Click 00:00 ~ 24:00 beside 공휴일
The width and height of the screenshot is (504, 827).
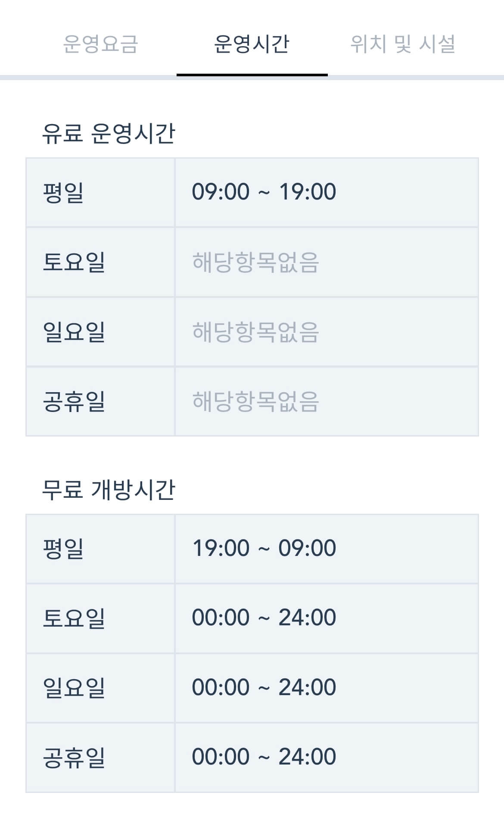click(x=264, y=756)
